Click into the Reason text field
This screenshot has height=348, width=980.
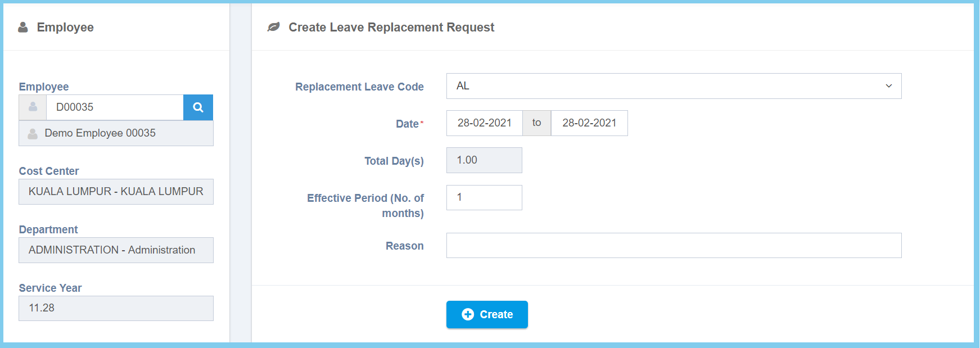coord(674,246)
